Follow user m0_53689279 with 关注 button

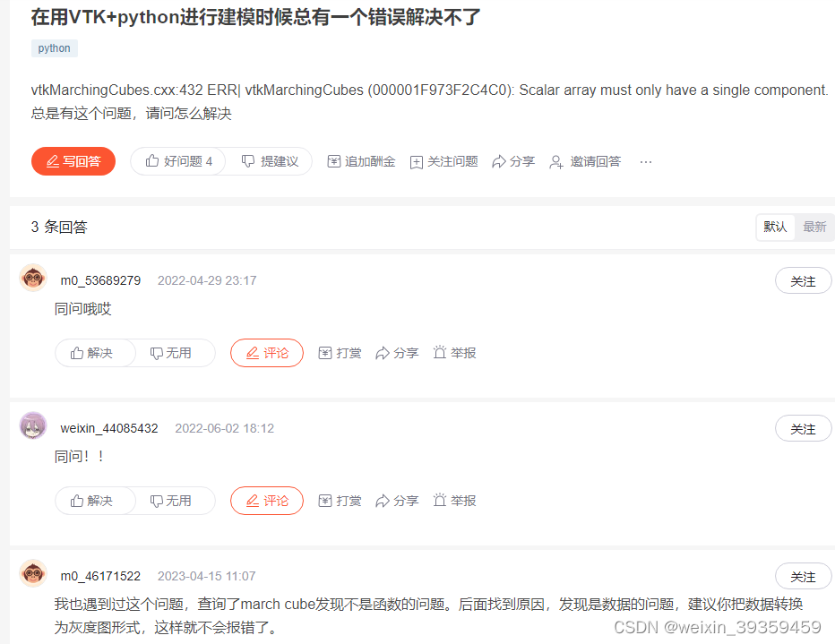pyautogui.click(x=803, y=281)
